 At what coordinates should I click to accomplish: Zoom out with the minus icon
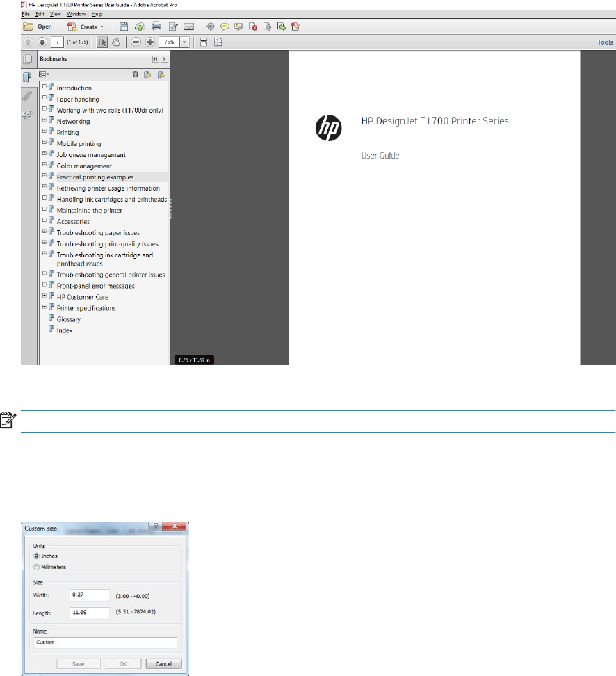click(136, 42)
